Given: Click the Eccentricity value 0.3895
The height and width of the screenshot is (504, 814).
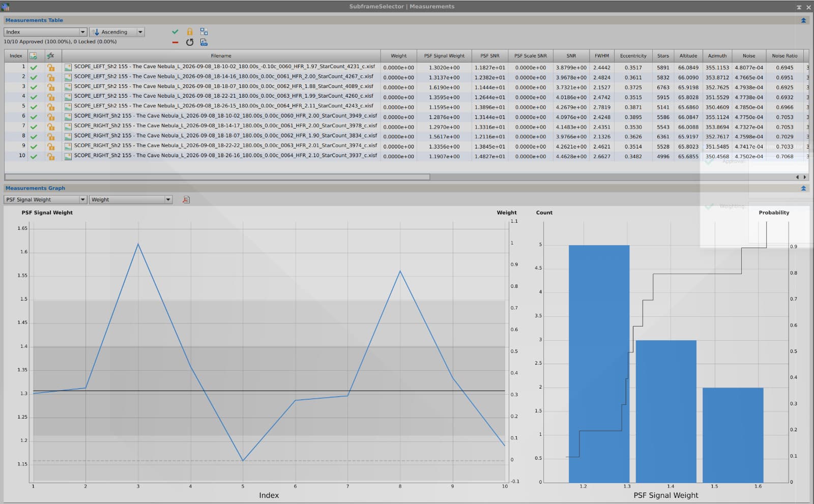Looking at the screenshot, I should click(633, 117).
